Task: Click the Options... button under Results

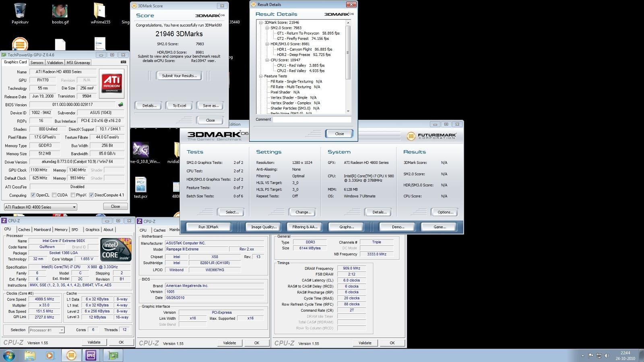Action: 445,212
